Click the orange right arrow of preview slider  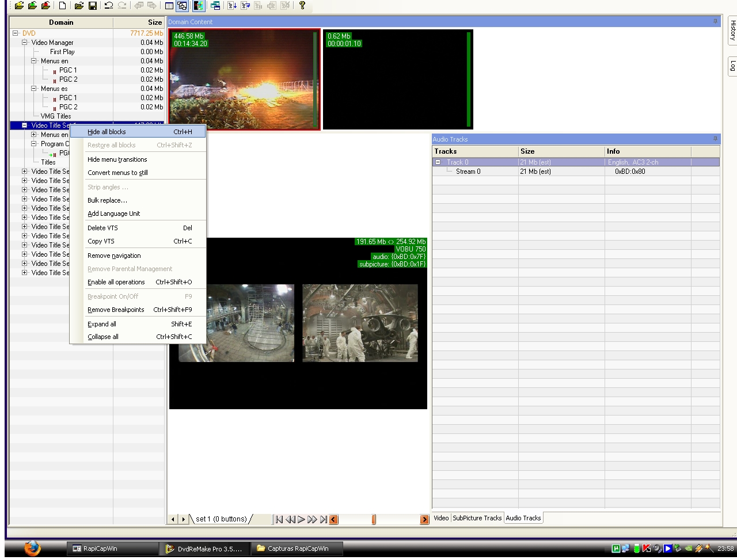click(425, 519)
